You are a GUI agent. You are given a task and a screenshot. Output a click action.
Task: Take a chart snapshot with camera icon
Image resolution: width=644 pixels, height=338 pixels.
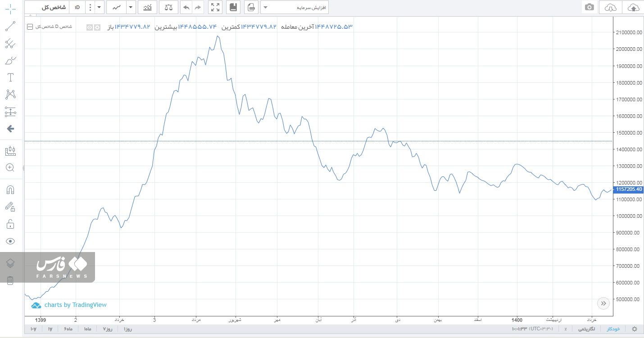[589, 7]
